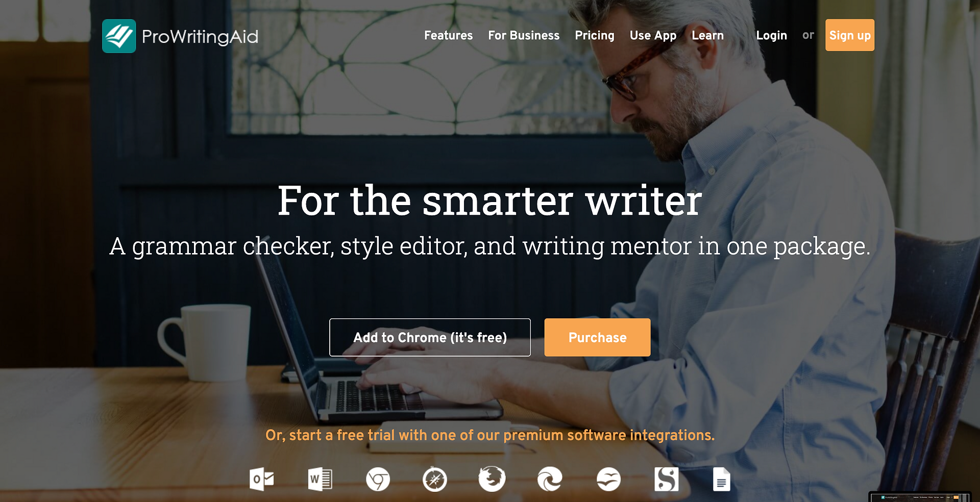The width and height of the screenshot is (980, 502).
Task: Select the Microsoft Edge icon
Action: tap(550, 479)
